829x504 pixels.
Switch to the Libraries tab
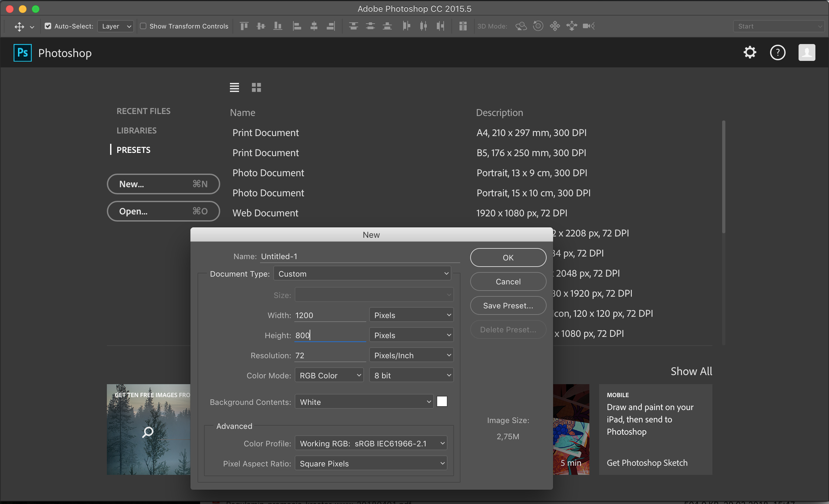coord(136,131)
